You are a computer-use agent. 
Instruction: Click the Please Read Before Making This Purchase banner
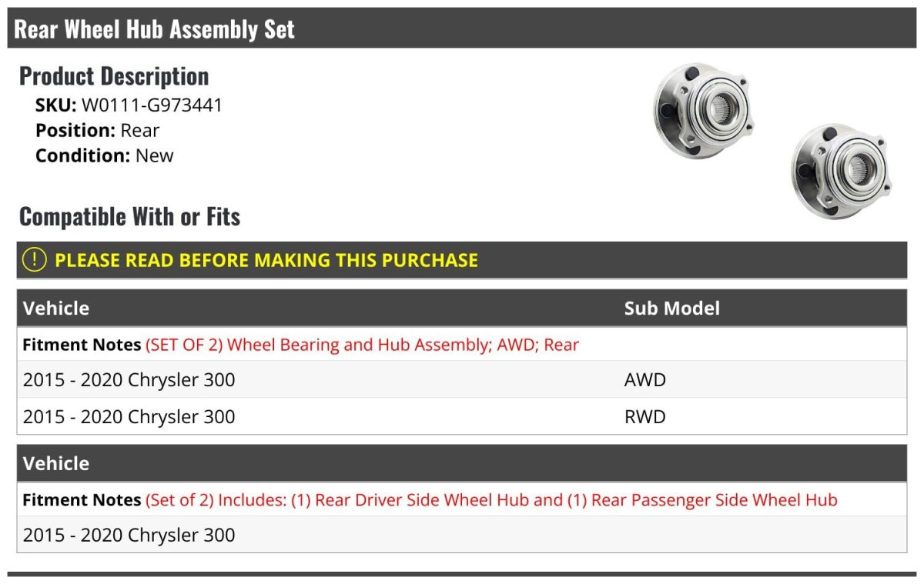click(266, 260)
